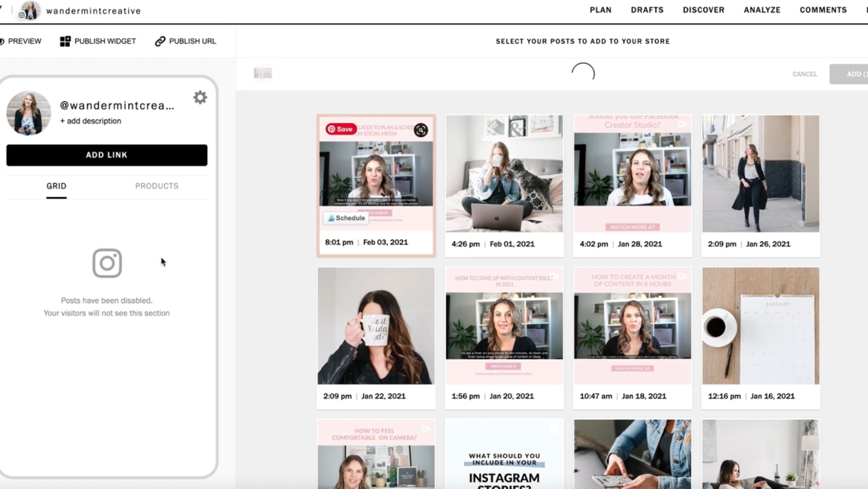868x489 pixels.
Task: Select the Feb 01, 2021 post thumbnail
Action: pyautogui.click(x=504, y=174)
